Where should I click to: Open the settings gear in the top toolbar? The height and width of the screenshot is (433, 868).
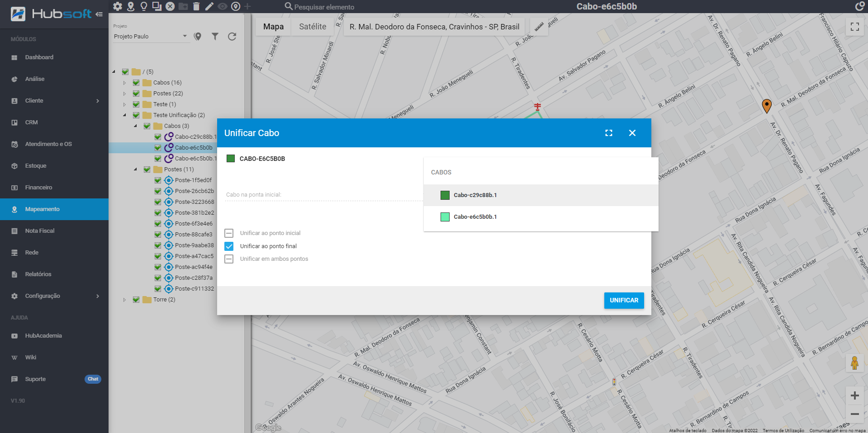point(118,6)
